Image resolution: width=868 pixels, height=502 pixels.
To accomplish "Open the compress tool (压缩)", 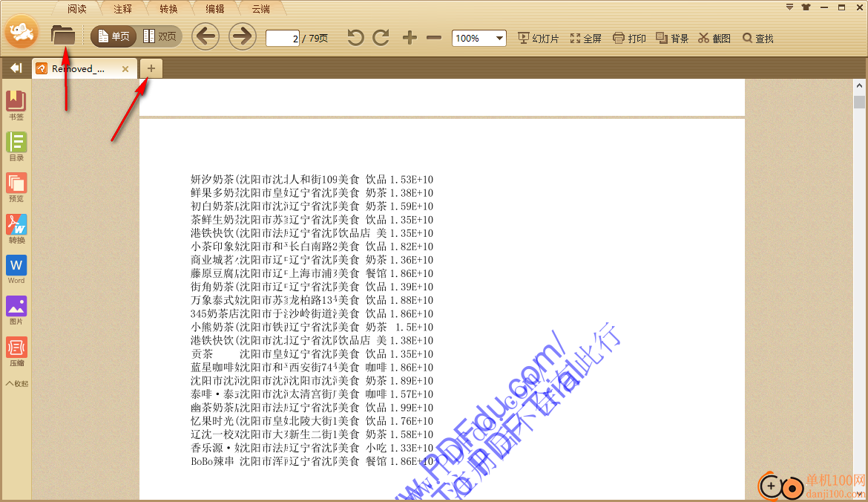I will point(16,351).
